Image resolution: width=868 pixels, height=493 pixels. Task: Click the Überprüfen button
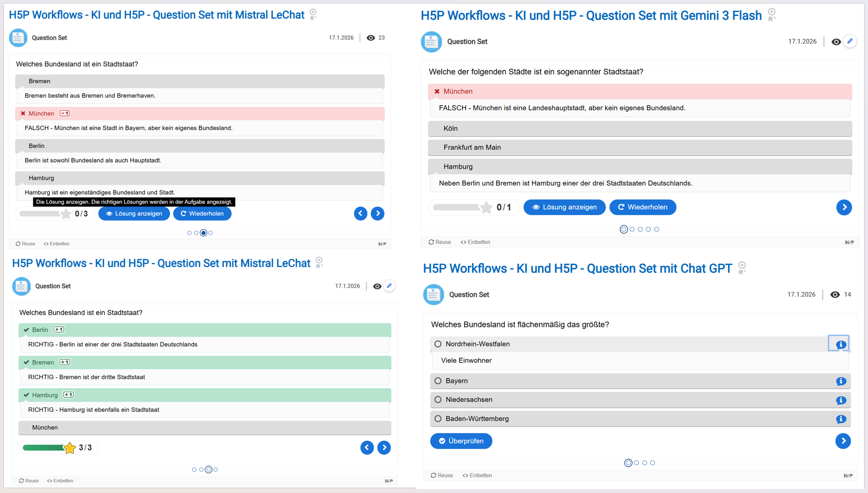click(x=461, y=441)
